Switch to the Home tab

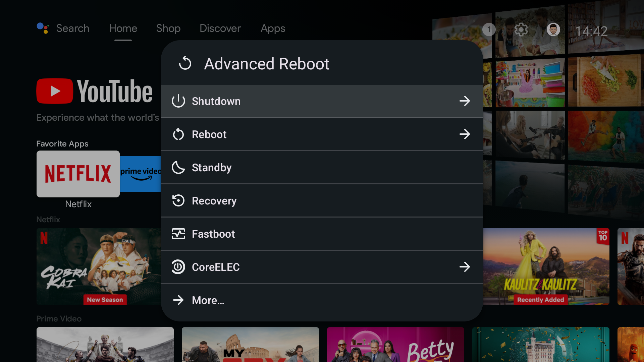[123, 28]
